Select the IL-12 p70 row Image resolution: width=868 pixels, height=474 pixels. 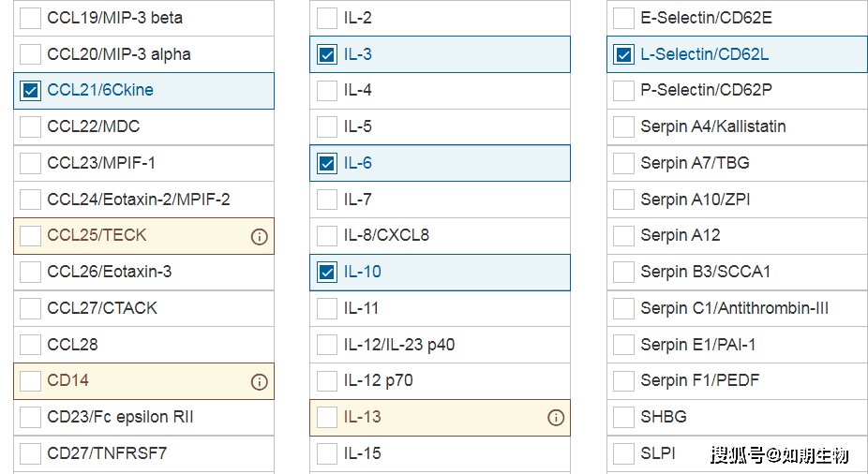coord(440,381)
